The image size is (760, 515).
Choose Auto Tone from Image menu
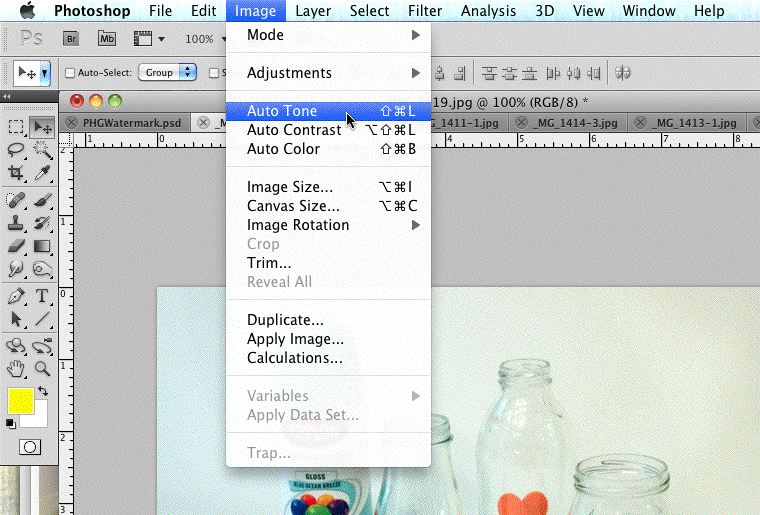click(x=329, y=111)
